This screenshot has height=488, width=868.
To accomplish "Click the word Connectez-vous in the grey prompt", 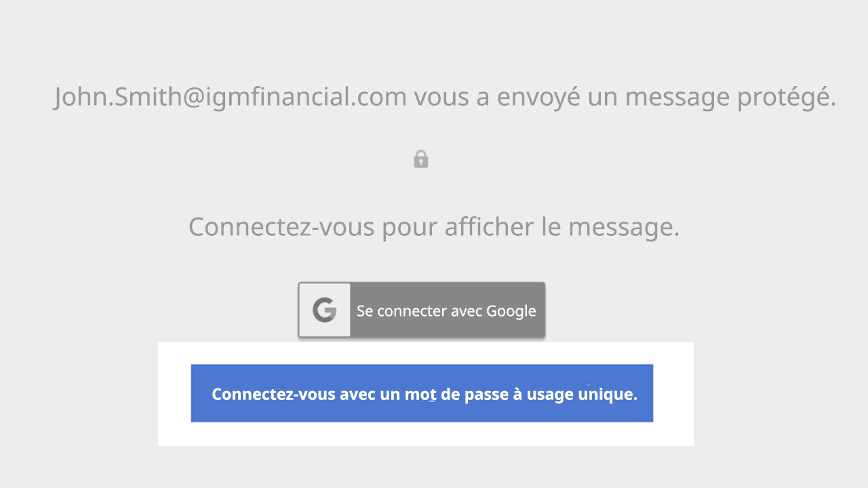I will click(281, 226).
